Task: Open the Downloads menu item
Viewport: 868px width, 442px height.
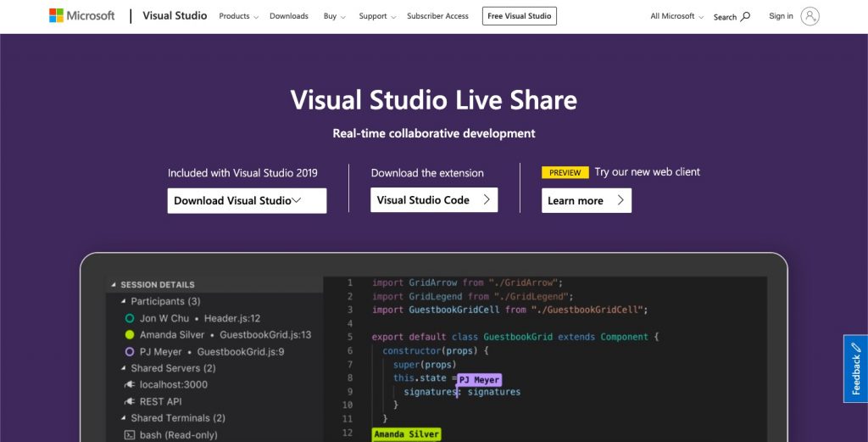Action: coord(289,16)
